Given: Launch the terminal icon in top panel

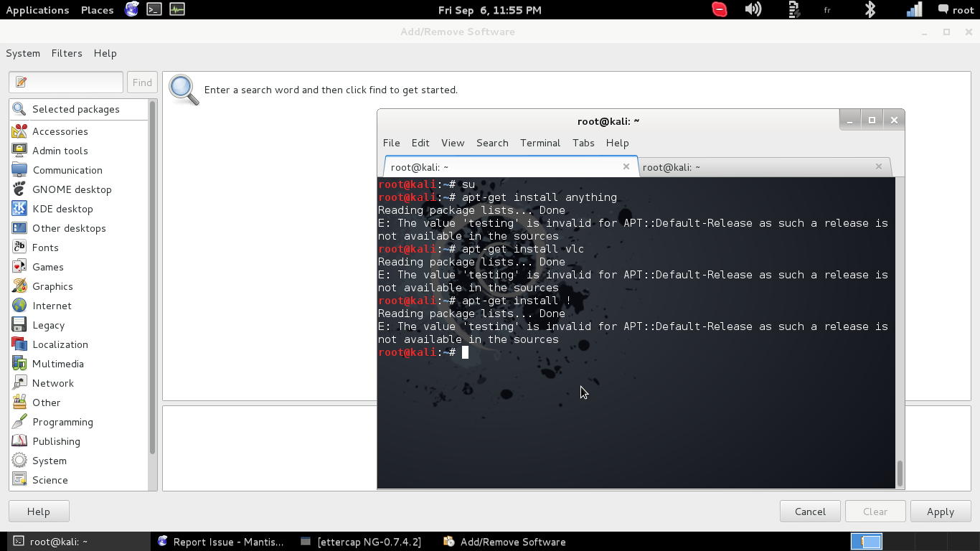Looking at the screenshot, I should coord(154,9).
